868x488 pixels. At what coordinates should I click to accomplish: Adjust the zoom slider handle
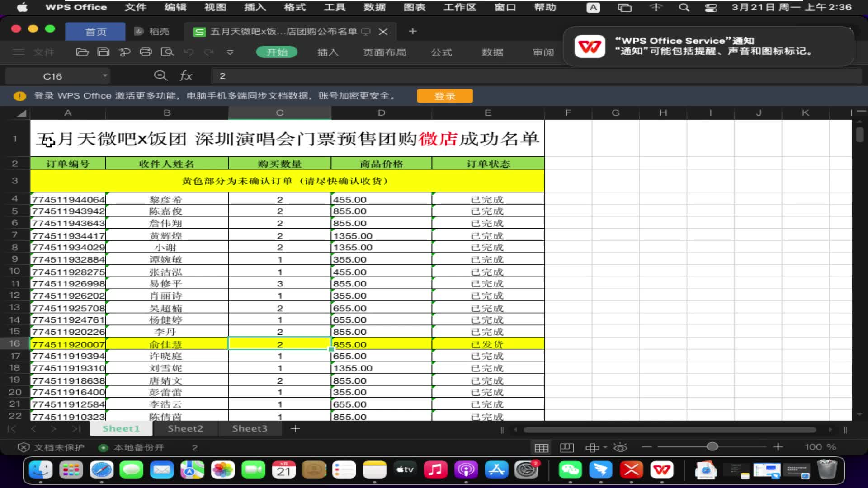tap(712, 447)
